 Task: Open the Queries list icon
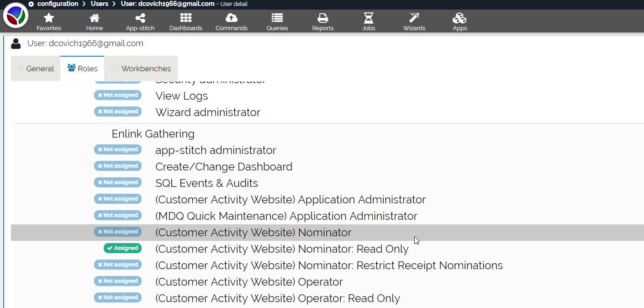click(277, 18)
